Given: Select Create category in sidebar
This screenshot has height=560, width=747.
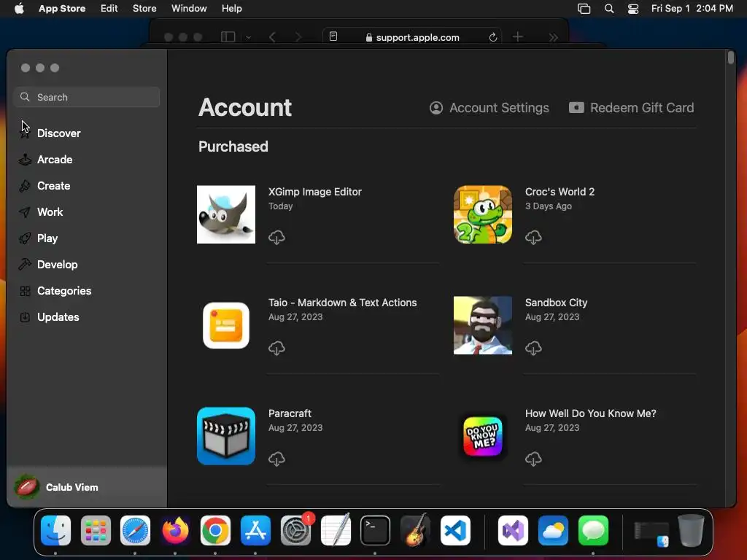Looking at the screenshot, I should point(53,186).
